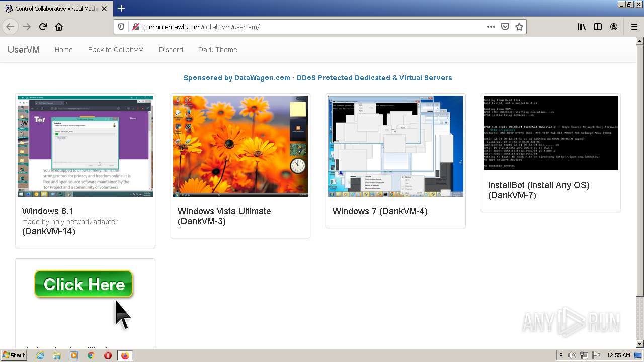Image resolution: width=644 pixels, height=362 pixels.
Task: Open Action Center flag icon
Action: point(597,355)
